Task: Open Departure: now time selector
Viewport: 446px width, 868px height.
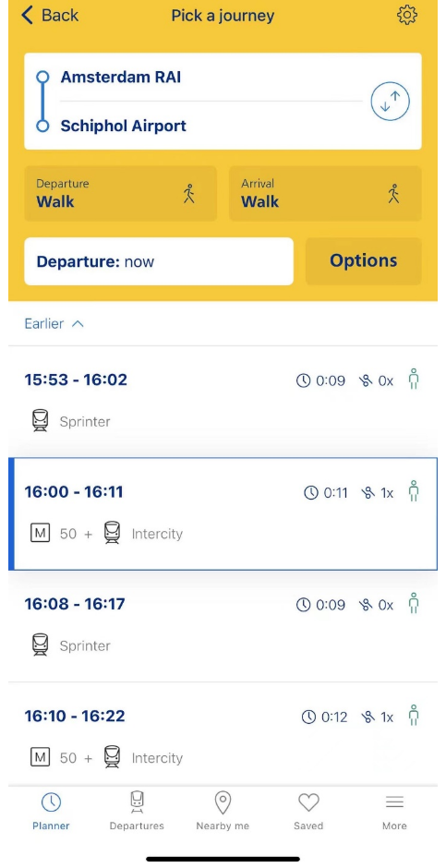Action: tap(159, 261)
